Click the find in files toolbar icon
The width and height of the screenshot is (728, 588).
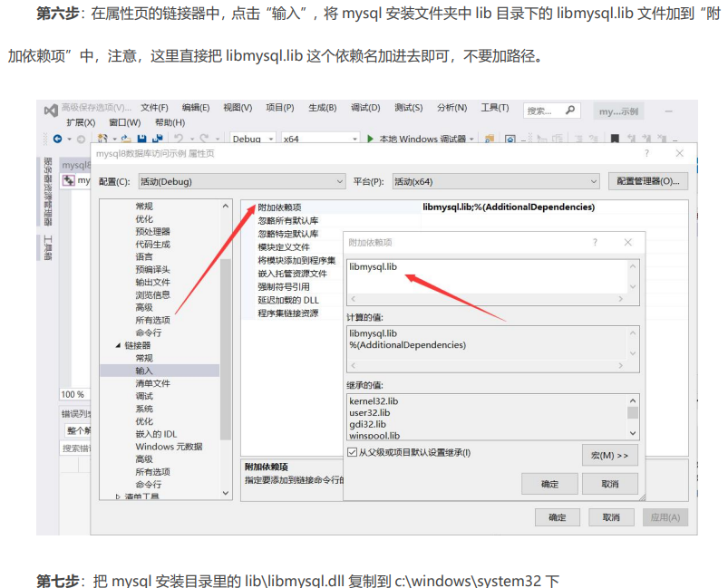(489, 139)
